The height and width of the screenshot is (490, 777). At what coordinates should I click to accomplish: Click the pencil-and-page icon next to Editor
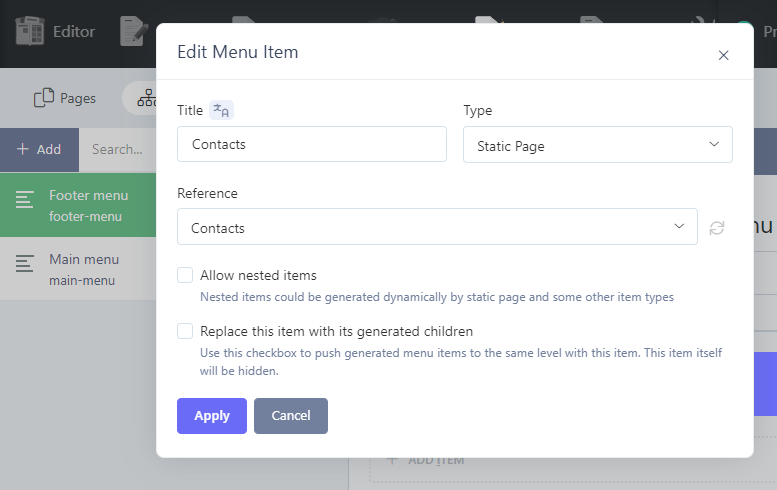click(x=134, y=31)
